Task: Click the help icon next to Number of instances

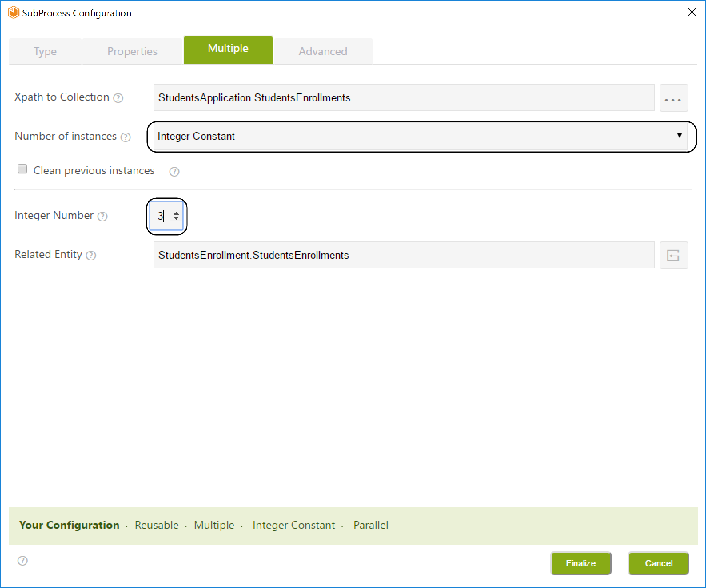Action: coord(126,137)
